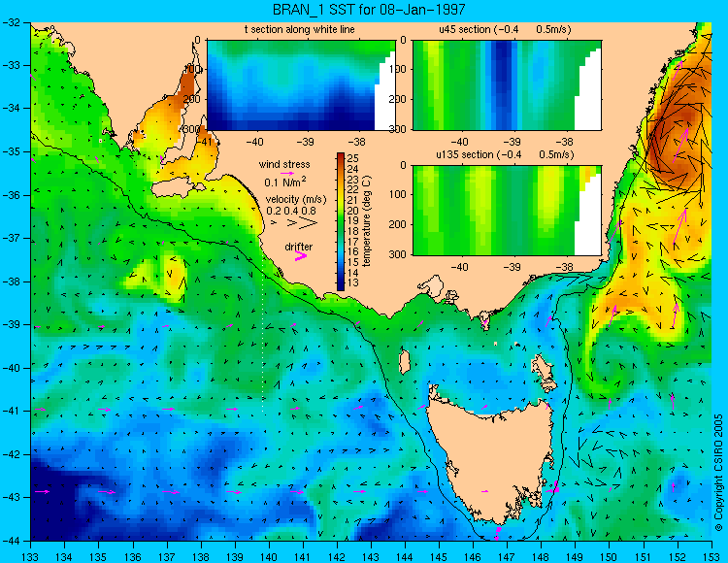This screenshot has height=563, width=728.
Task: Click longitude label '133' on bottom axis
Action: 30,557
